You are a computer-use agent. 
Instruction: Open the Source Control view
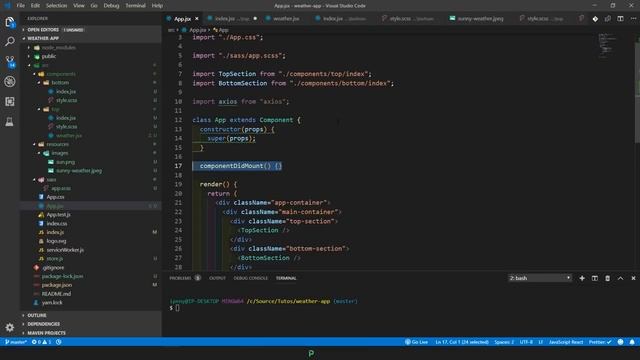[10, 62]
